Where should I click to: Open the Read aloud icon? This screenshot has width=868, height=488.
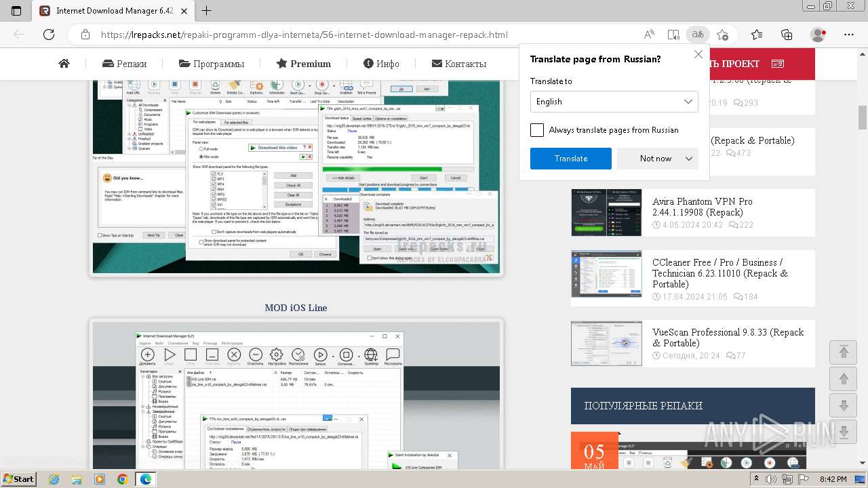(x=649, y=35)
